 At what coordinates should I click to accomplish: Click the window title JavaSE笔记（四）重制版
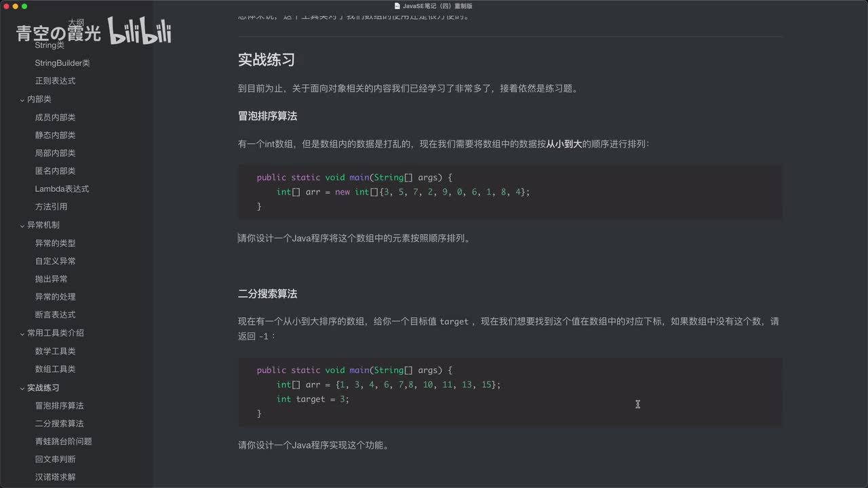coord(437,5)
